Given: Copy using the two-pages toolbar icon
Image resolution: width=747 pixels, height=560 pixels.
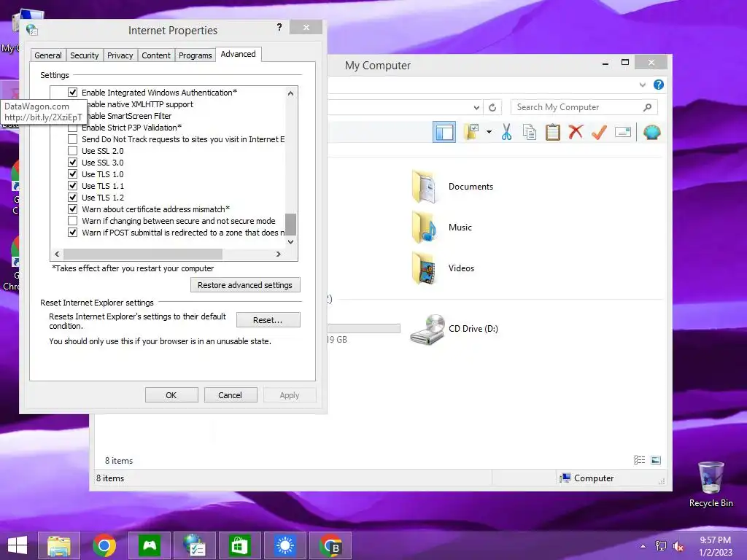Looking at the screenshot, I should point(530,132).
